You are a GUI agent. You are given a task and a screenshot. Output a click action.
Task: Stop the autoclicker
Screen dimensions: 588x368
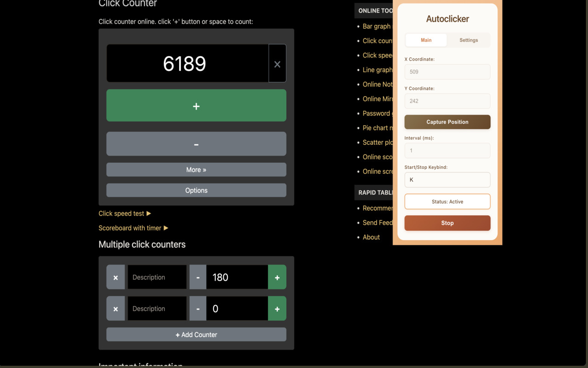click(x=447, y=223)
